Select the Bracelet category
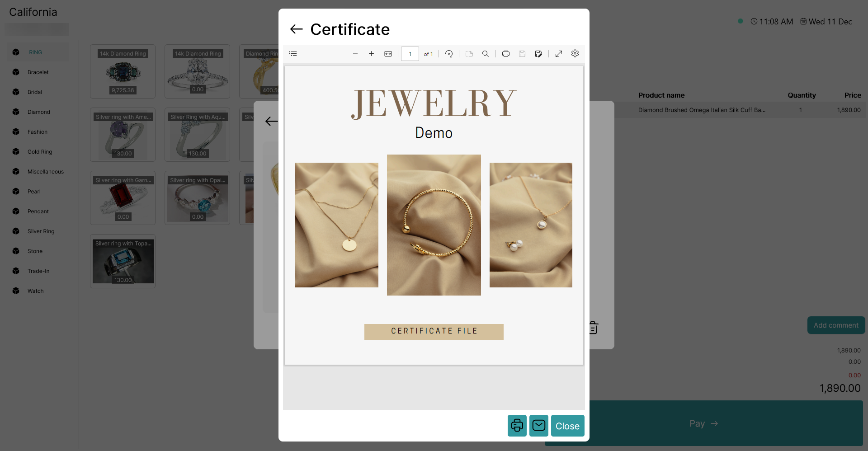This screenshot has height=451, width=868. pyautogui.click(x=38, y=72)
